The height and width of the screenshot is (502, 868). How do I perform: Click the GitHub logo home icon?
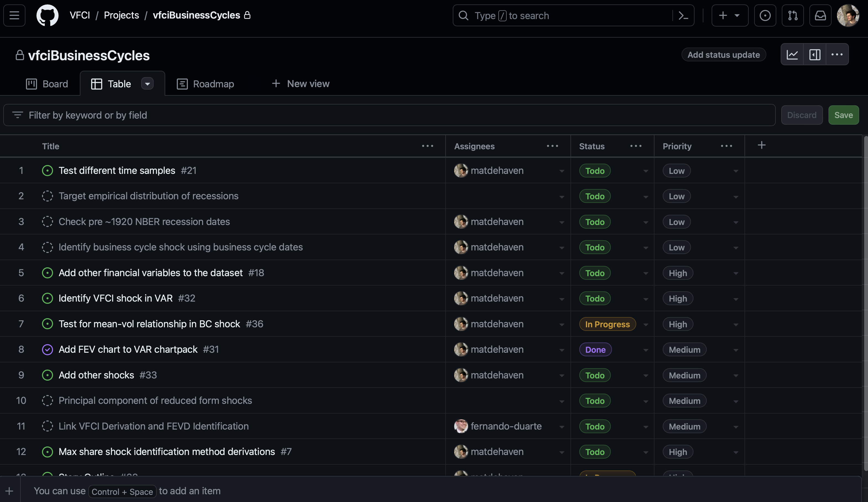47,15
